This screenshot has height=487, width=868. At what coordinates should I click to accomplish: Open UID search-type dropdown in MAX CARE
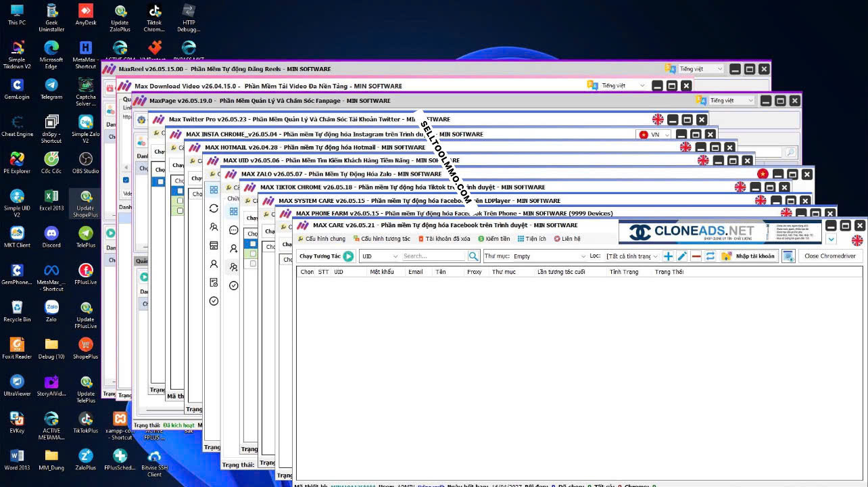click(x=380, y=256)
